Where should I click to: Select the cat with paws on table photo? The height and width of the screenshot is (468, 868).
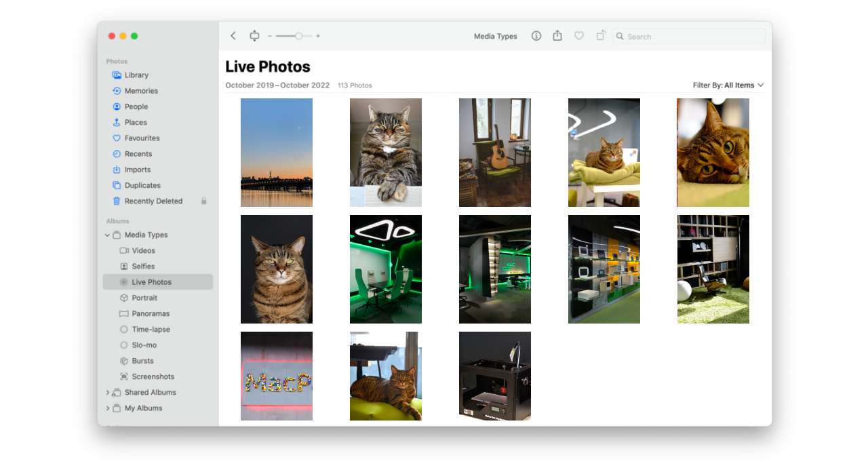pos(386,153)
